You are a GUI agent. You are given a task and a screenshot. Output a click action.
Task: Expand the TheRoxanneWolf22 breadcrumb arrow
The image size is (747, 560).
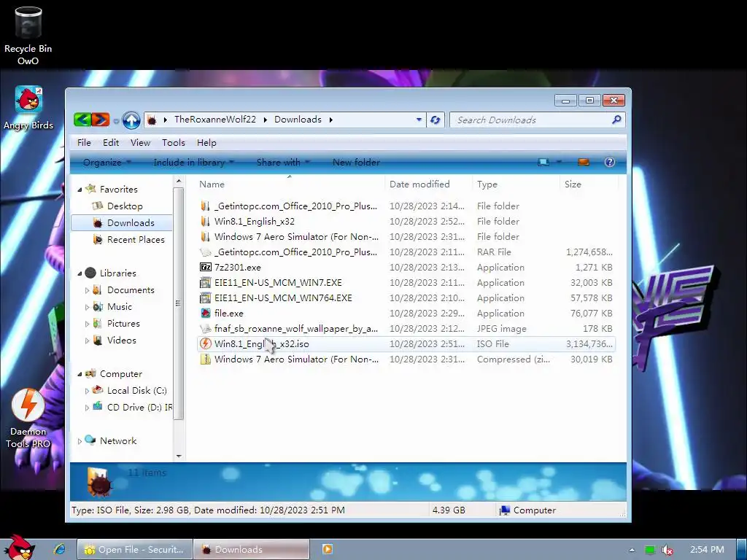point(264,120)
